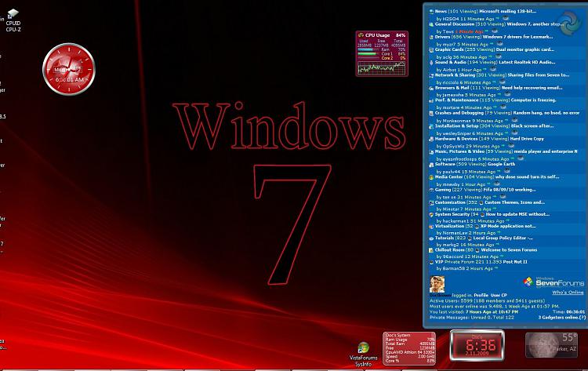Open the General Discussion forum link

[455, 24]
